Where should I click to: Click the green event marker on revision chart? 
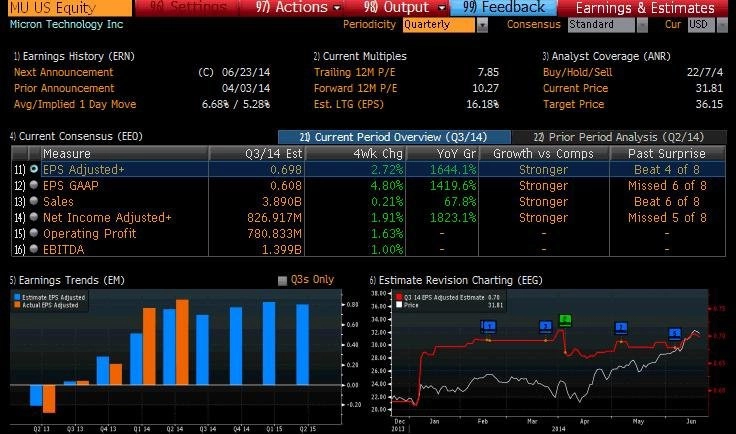coord(566,320)
